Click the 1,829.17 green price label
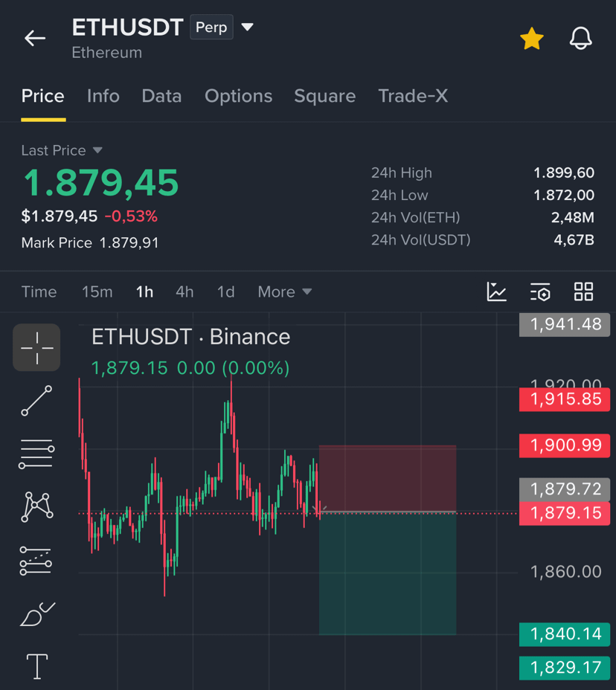 click(x=565, y=668)
